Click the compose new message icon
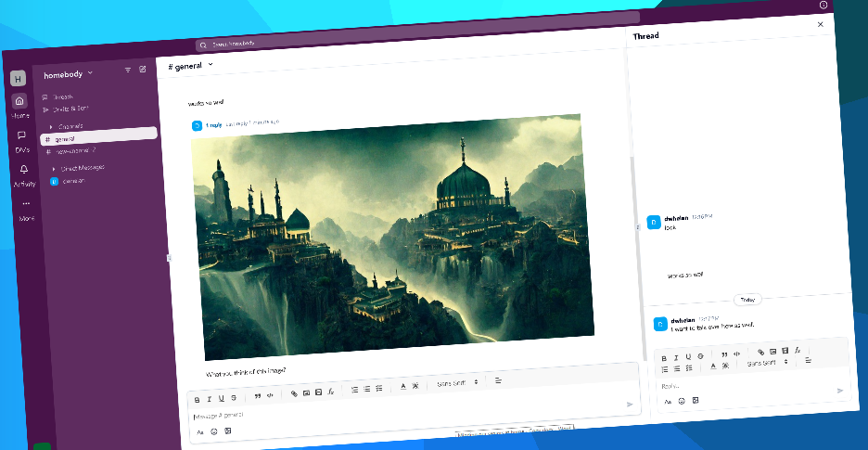Screen dimensions: 868x450 142,69
